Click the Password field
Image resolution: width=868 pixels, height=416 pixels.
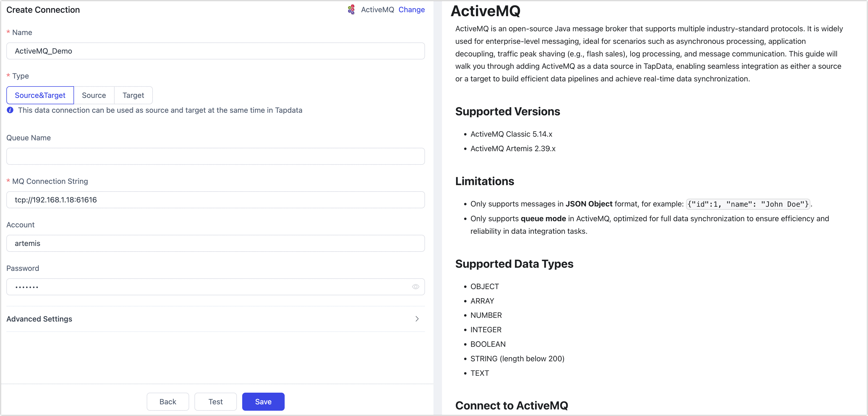[209, 287]
